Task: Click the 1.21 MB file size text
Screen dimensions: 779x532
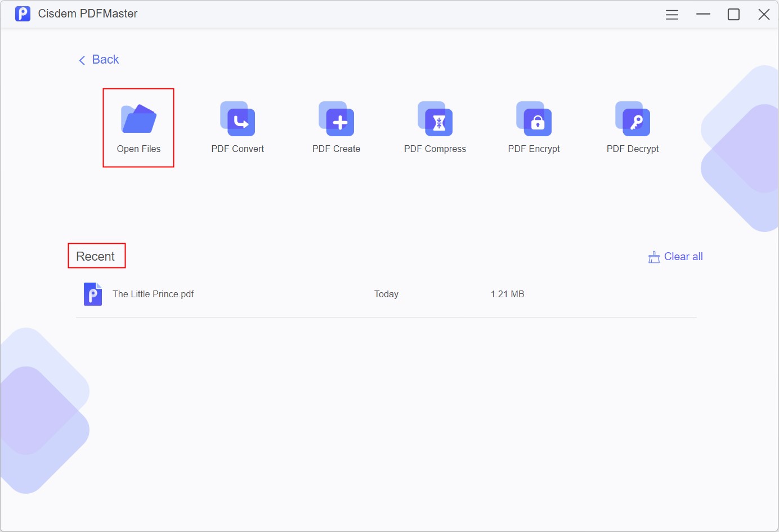Action: 507,293
